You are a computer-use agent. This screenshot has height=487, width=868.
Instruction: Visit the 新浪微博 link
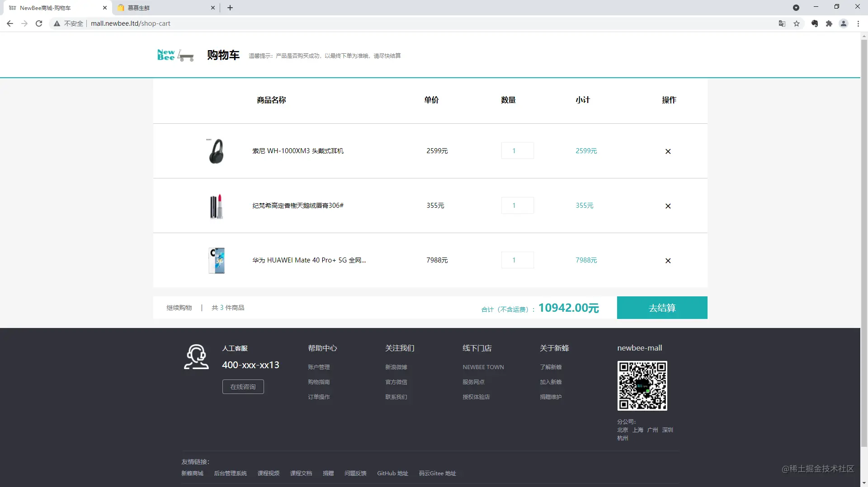pos(396,367)
